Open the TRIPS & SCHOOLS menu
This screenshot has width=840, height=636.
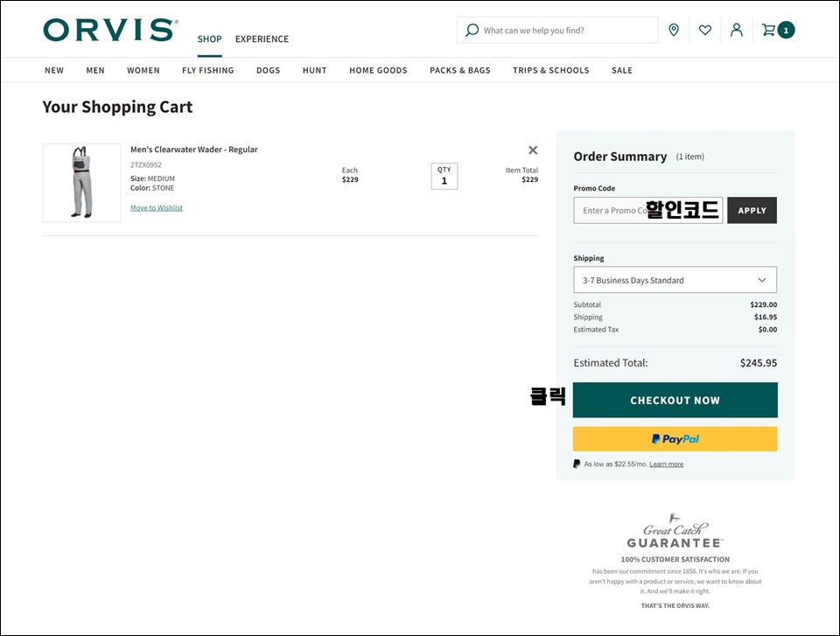[550, 70]
